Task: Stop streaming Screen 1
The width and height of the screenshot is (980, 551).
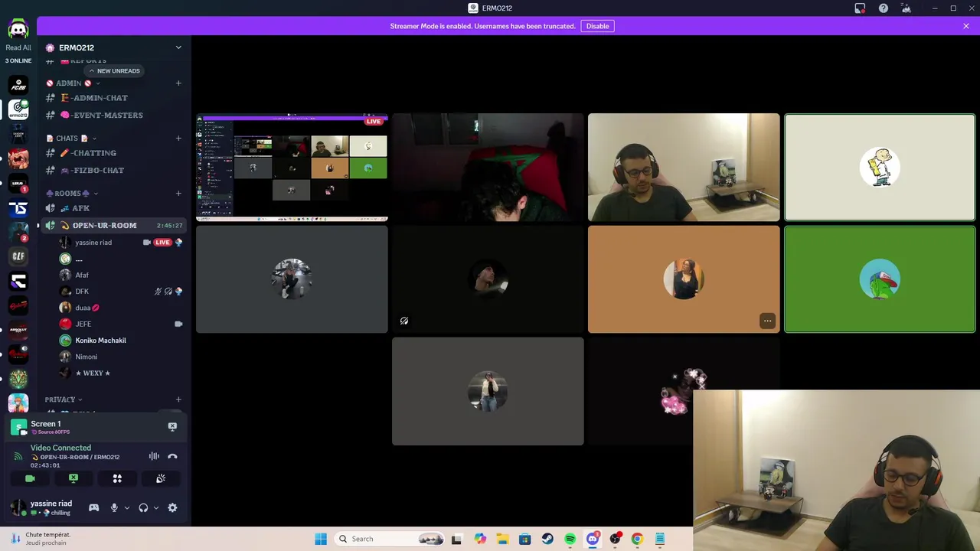Action: click(172, 426)
